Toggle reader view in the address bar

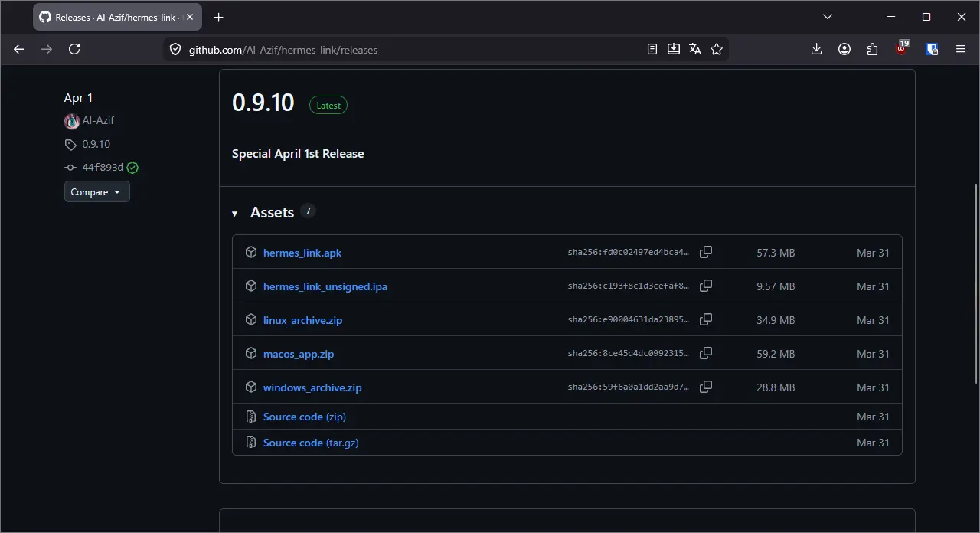[x=652, y=49]
